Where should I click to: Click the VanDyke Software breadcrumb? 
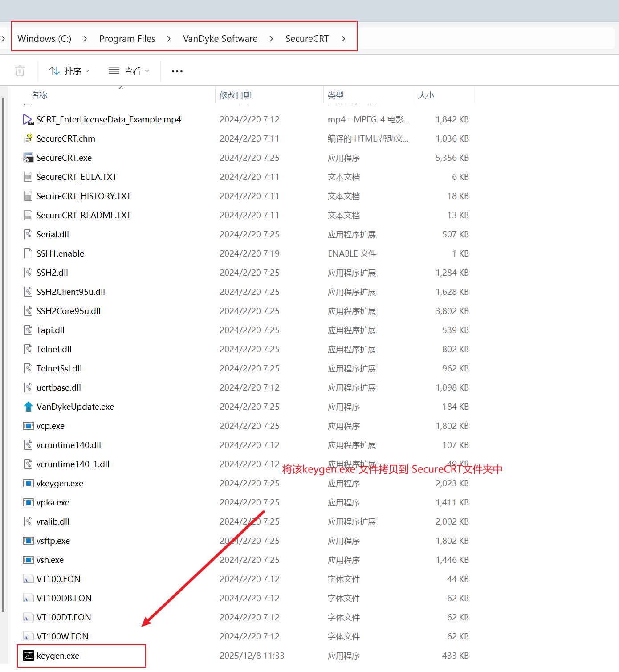220,39
